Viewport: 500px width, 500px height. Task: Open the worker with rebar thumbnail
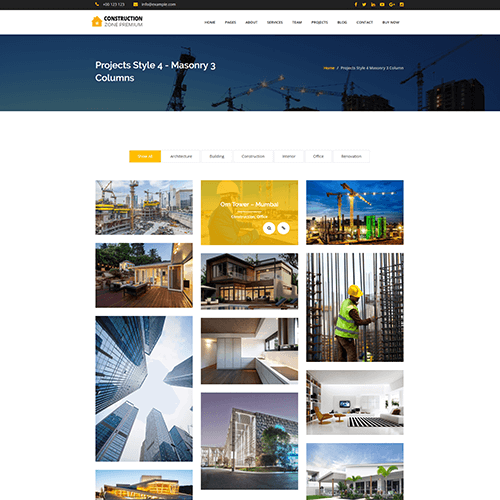point(355,307)
